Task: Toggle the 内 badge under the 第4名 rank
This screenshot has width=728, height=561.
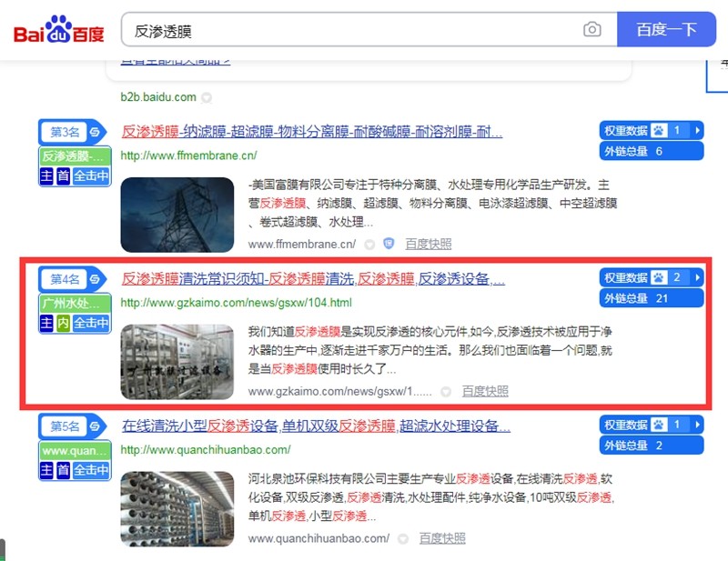Action: coord(63,321)
